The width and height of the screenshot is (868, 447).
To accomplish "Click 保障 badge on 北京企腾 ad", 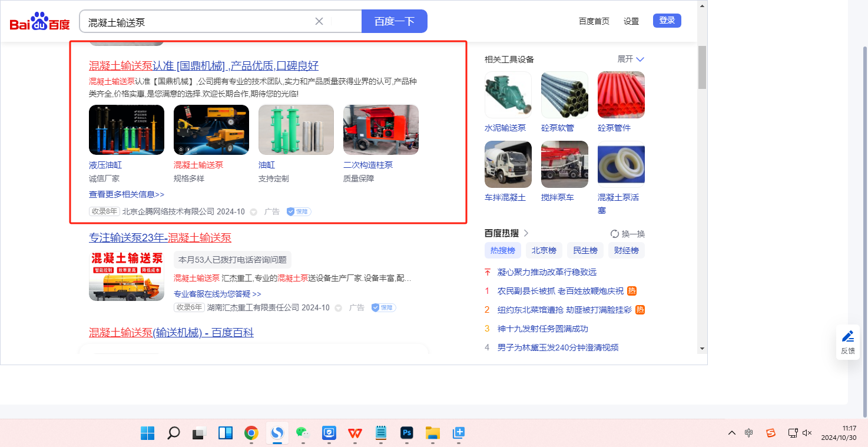I will click(299, 211).
